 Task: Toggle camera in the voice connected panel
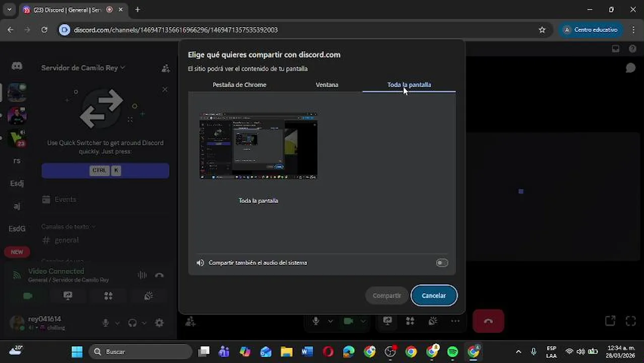click(28, 296)
